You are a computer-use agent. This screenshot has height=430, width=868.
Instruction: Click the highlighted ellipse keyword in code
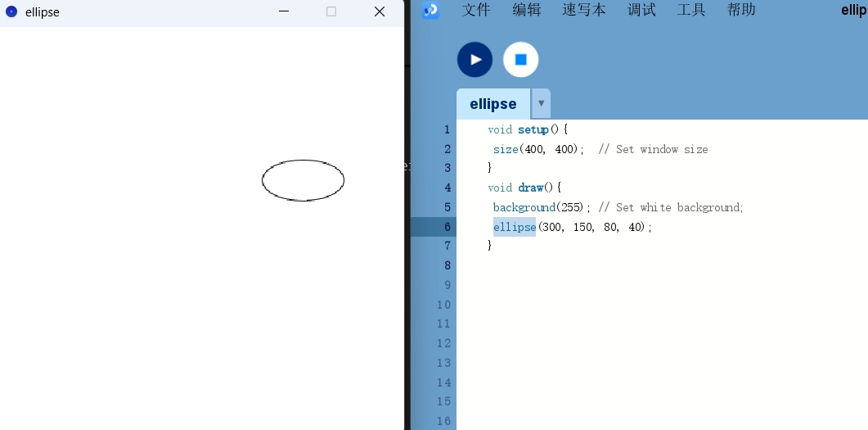pyautogui.click(x=515, y=227)
